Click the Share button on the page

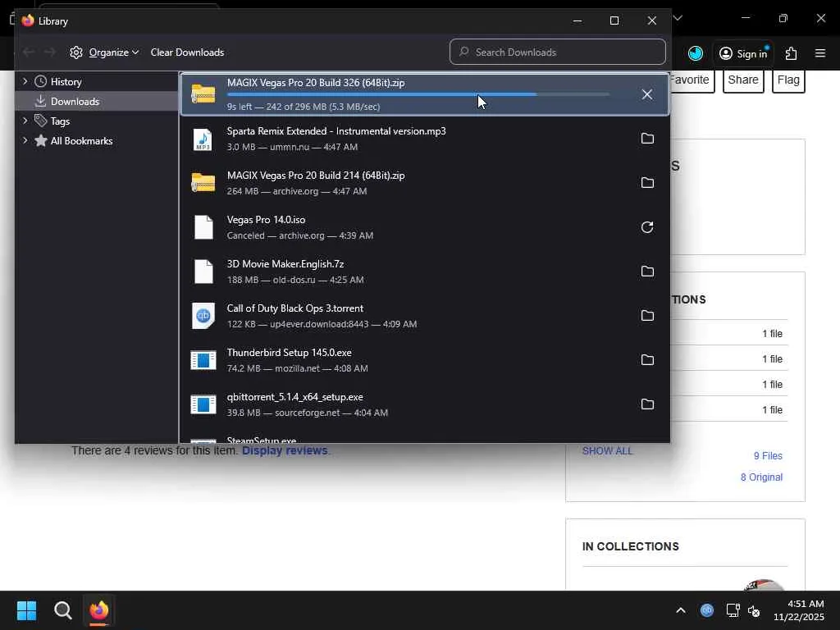[x=743, y=80]
